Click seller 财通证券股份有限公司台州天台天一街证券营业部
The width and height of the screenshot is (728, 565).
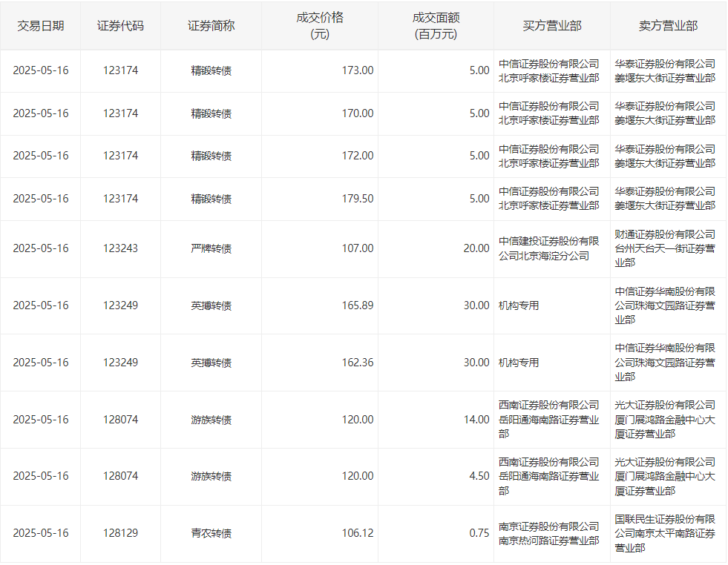click(665, 248)
